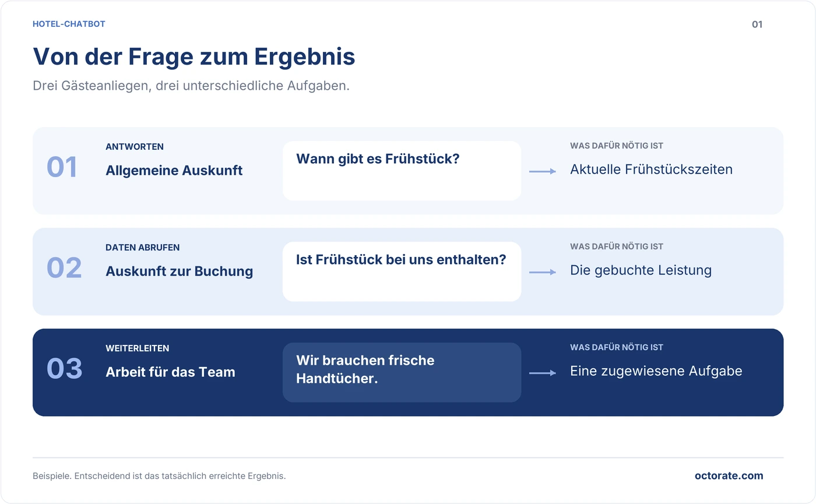
Task: Select the HOTEL-CHATBOT header label
Action: tap(69, 24)
